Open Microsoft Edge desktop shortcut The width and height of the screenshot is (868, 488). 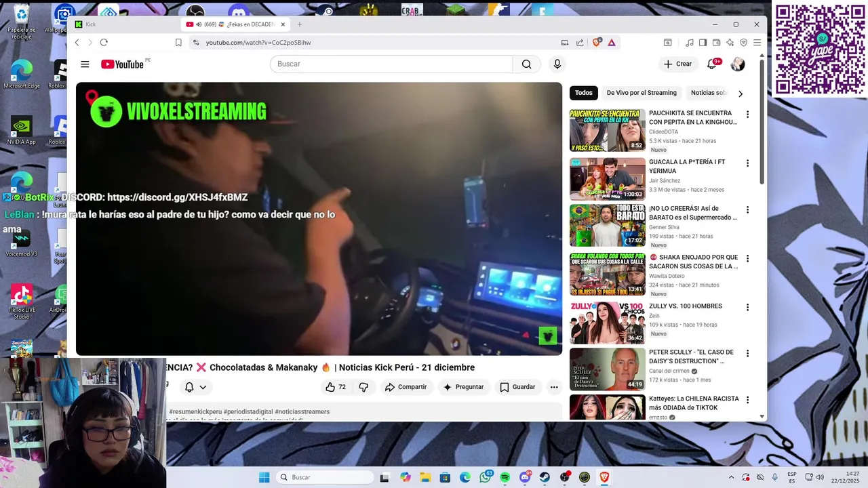(22, 74)
